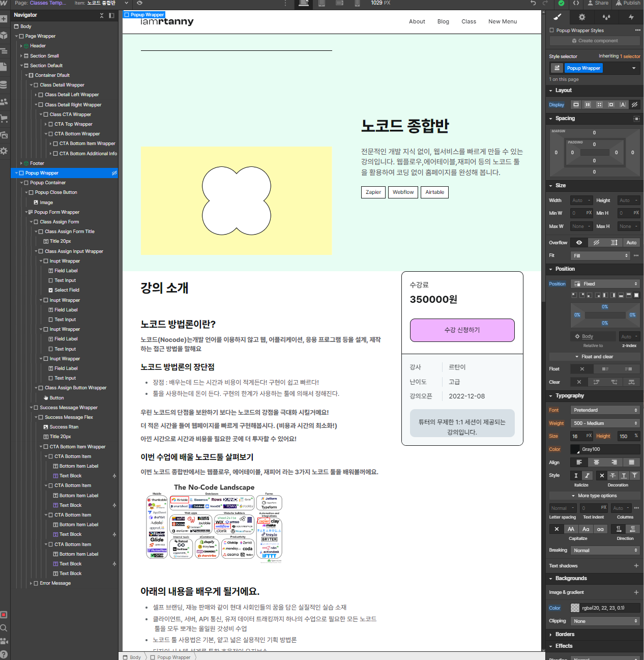Viewport: 644px width, 660px height.
Task: Select the tablet breakpoint icon
Action: click(x=321, y=3)
